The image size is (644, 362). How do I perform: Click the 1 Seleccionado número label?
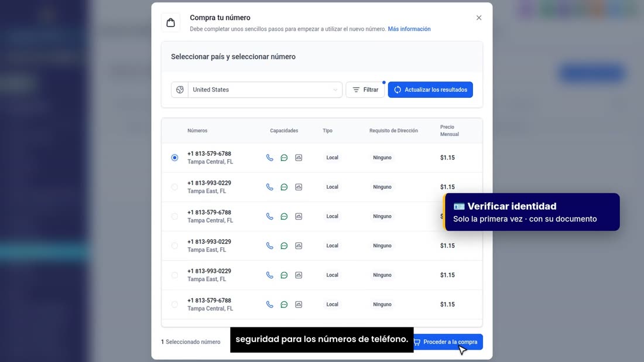[191, 342]
